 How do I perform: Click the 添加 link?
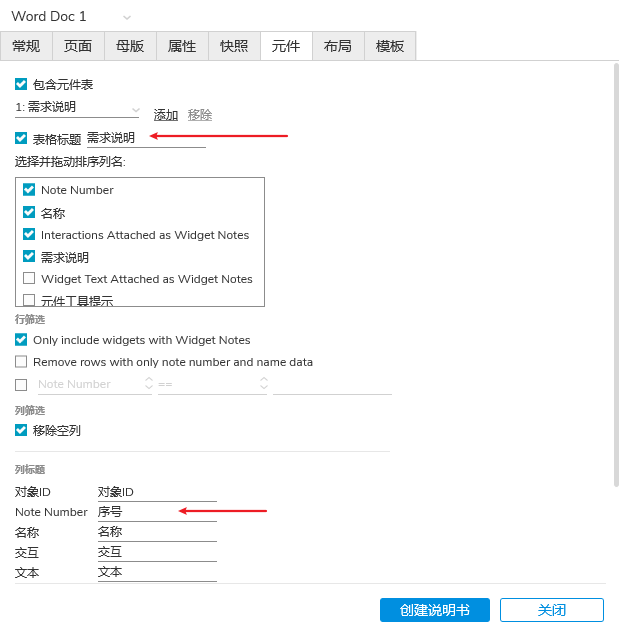tap(166, 115)
